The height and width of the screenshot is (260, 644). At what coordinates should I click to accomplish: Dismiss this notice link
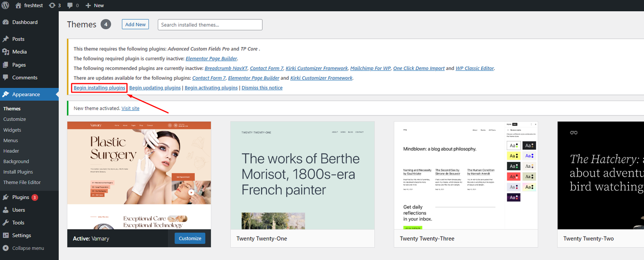tap(262, 88)
